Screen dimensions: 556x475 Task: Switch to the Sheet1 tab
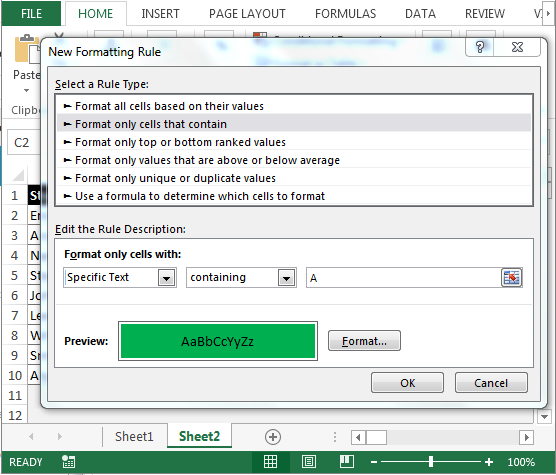click(x=134, y=436)
